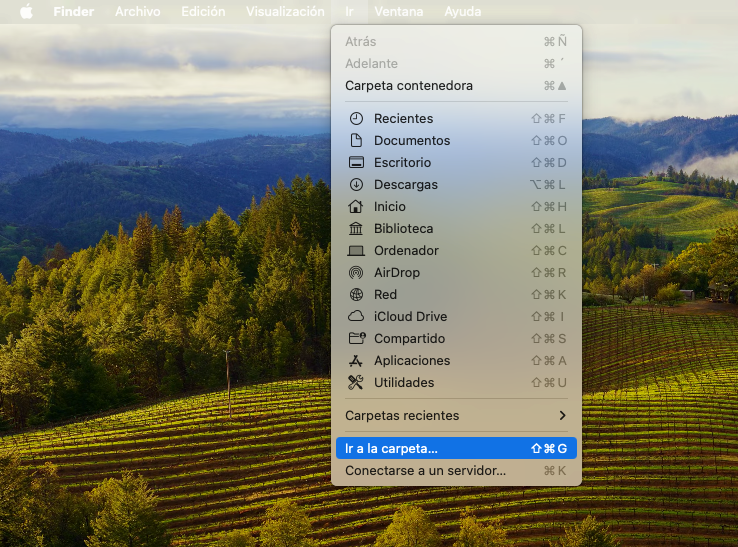This screenshot has height=547, width=738.
Task: Expand the Carpetas recientes submenu
Action: [456, 416]
